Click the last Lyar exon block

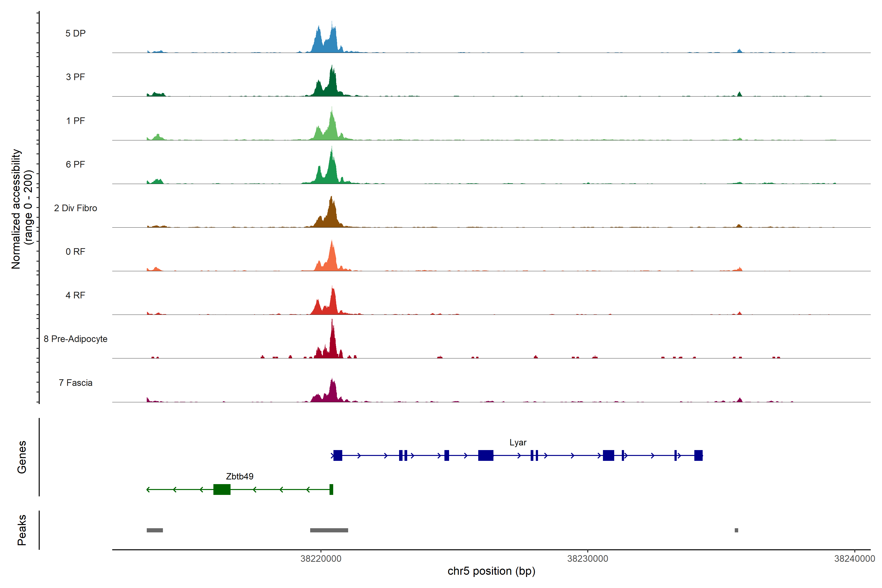click(698, 456)
